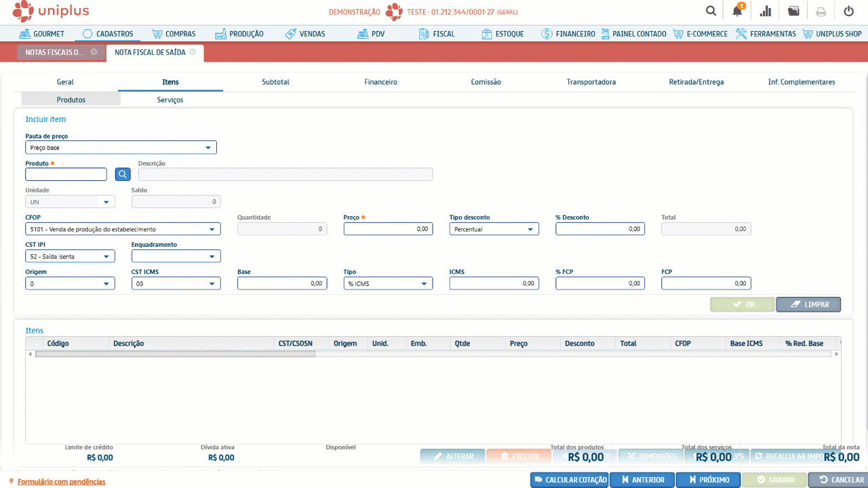Close the Notas Fiscais D... tab

[x=94, y=52]
